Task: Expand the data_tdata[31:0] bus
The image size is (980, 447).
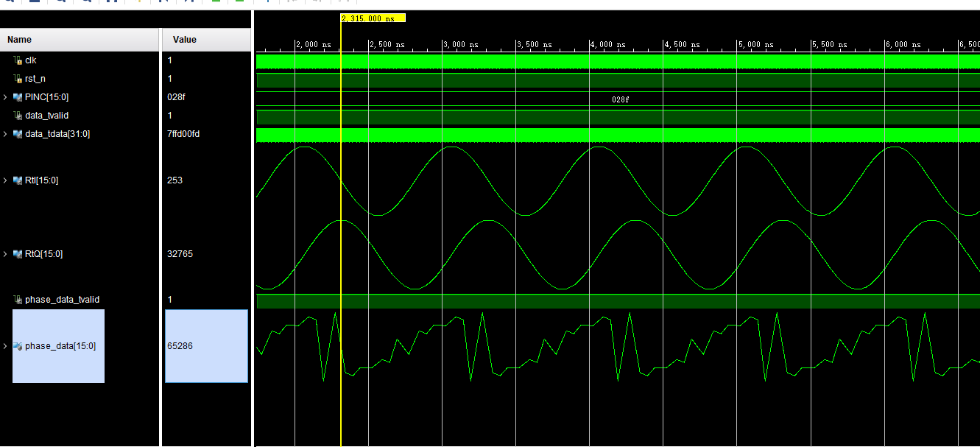Action: click(x=6, y=134)
